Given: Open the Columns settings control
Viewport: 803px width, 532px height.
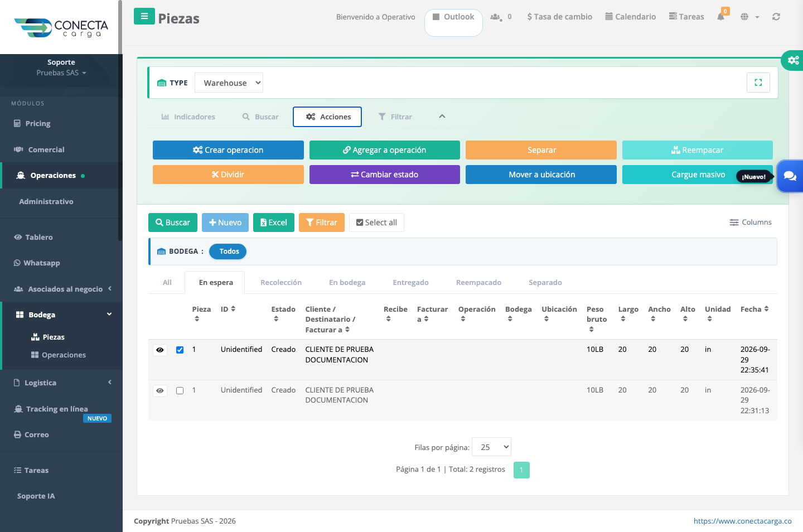Looking at the screenshot, I should pos(751,222).
